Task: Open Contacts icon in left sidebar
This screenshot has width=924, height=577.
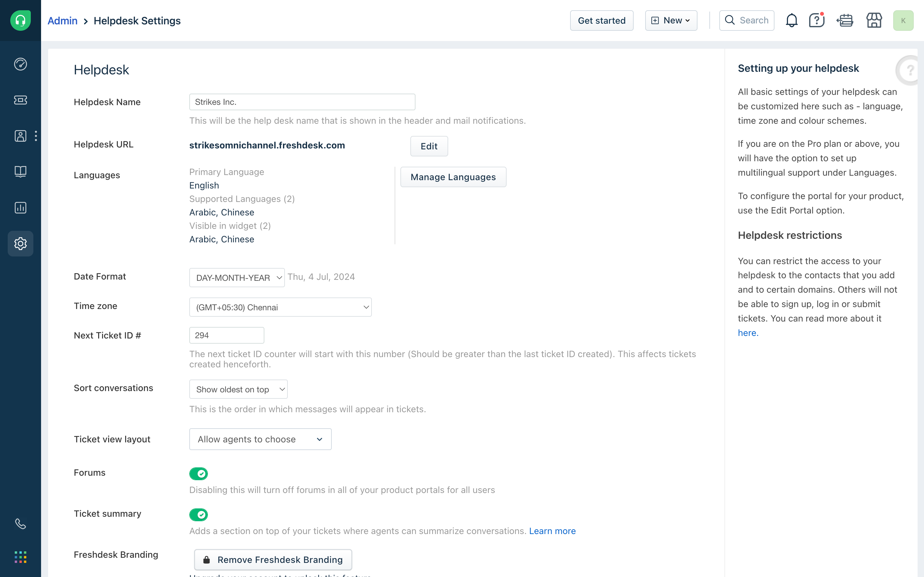Action: coord(20,136)
